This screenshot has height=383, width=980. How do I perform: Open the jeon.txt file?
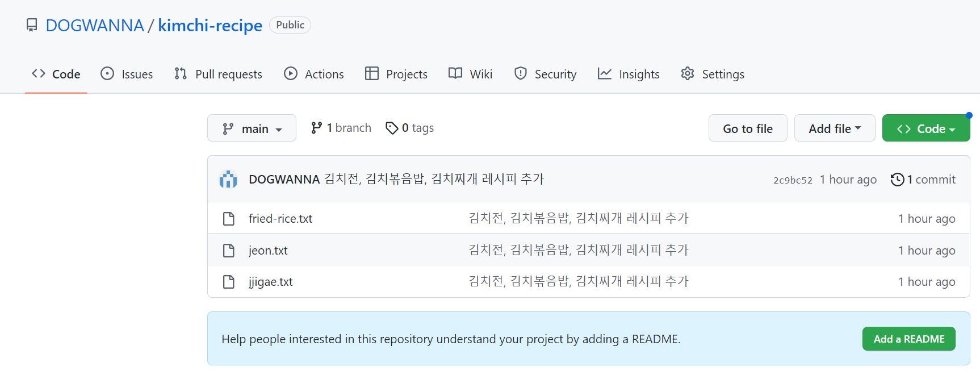[x=268, y=250]
